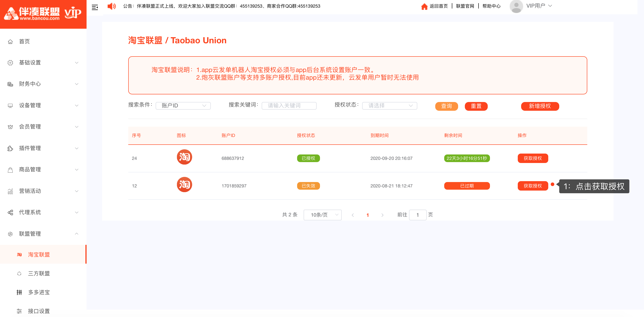The width and height of the screenshot is (644, 317).
Task: Click the sidebar collapse hamburger icon
Action: (95, 7)
